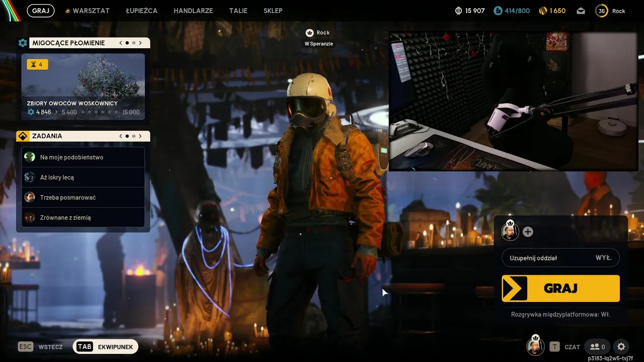Select first page dot of Zadania
Screen dimensions: 644x362
point(127,136)
